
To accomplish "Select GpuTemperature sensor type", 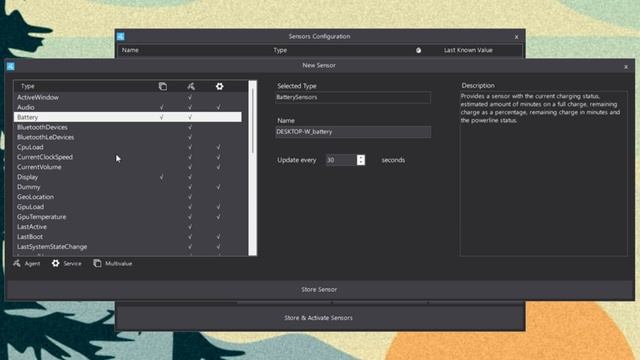I will (x=127, y=217).
